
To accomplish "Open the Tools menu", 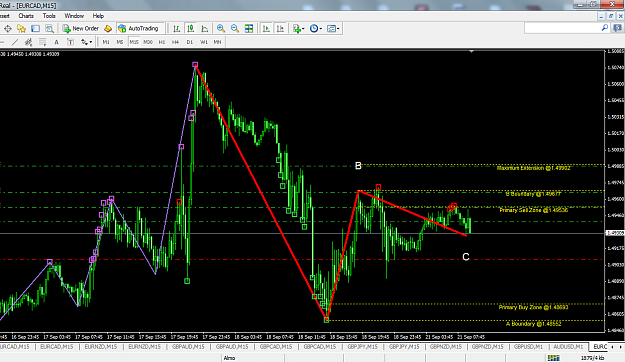I will [x=49, y=16].
